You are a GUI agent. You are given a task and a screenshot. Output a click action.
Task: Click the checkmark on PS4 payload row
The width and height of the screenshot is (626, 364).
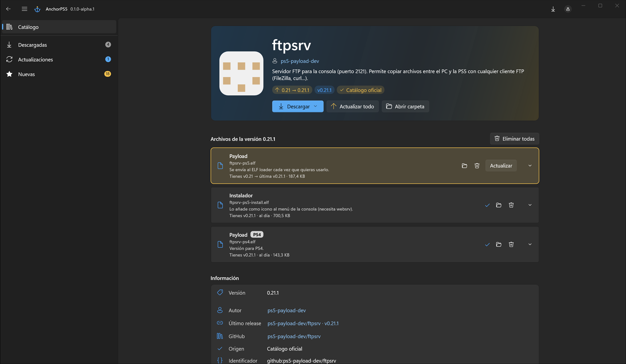point(487,245)
